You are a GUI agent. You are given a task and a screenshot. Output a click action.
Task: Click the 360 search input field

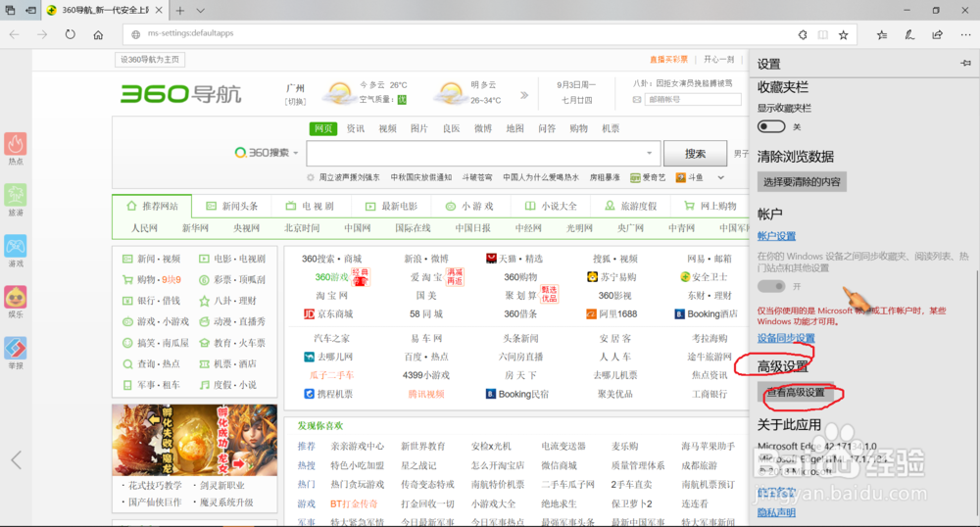click(x=483, y=153)
